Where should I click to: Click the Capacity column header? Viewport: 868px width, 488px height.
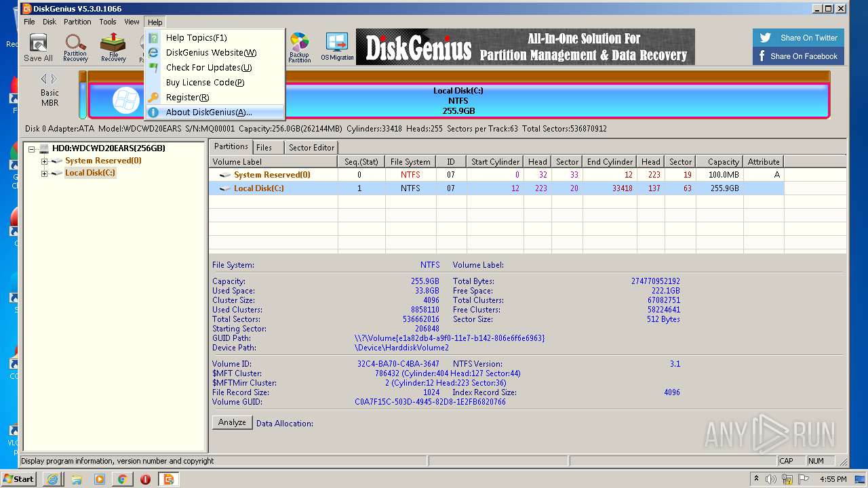click(x=721, y=162)
